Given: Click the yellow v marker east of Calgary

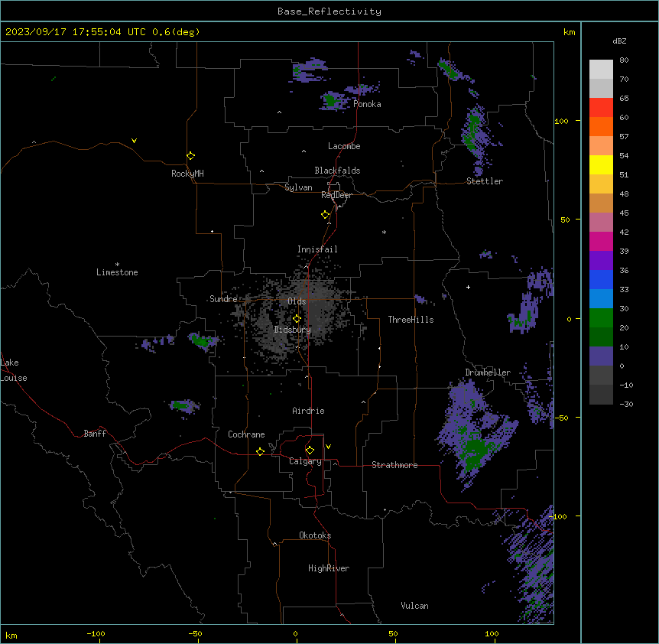Looking at the screenshot, I should tap(328, 447).
